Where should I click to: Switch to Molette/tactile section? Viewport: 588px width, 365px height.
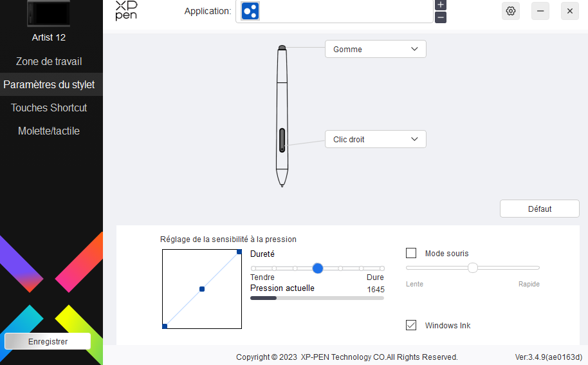pyautogui.click(x=49, y=131)
